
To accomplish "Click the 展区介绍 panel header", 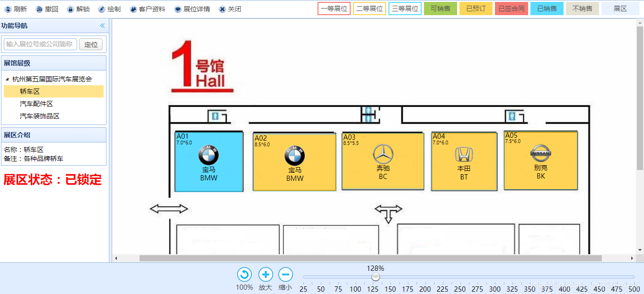I will point(53,135).
